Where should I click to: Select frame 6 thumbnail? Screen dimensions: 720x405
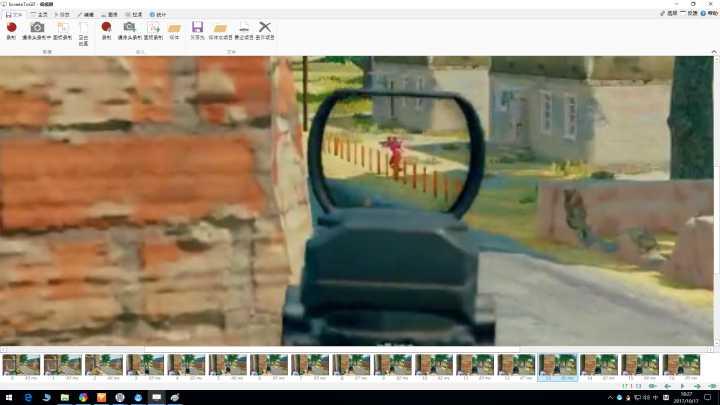pos(269,367)
